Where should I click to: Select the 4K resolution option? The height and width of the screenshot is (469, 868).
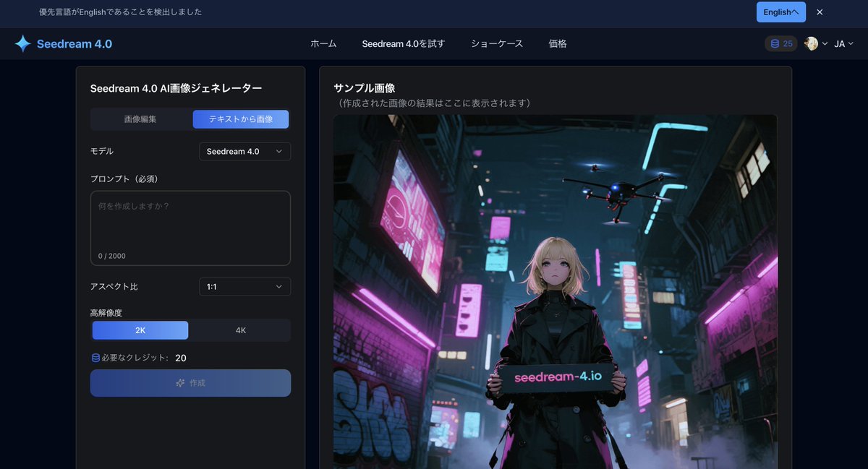pyautogui.click(x=241, y=330)
